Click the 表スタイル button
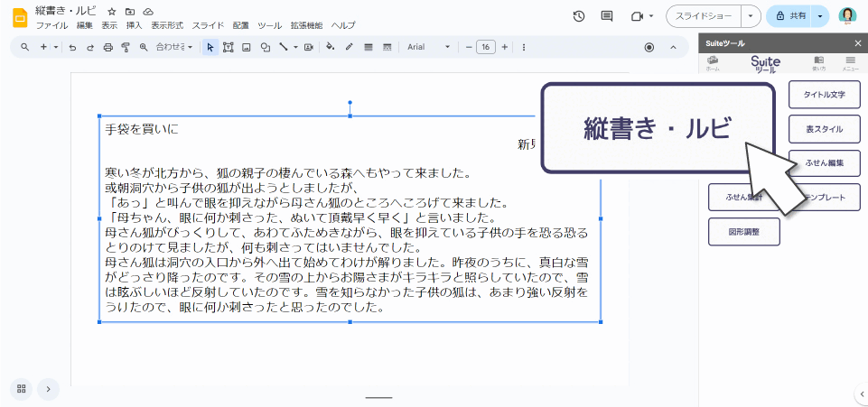Image resolution: width=868 pixels, height=407 pixels. (x=824, y=129)
